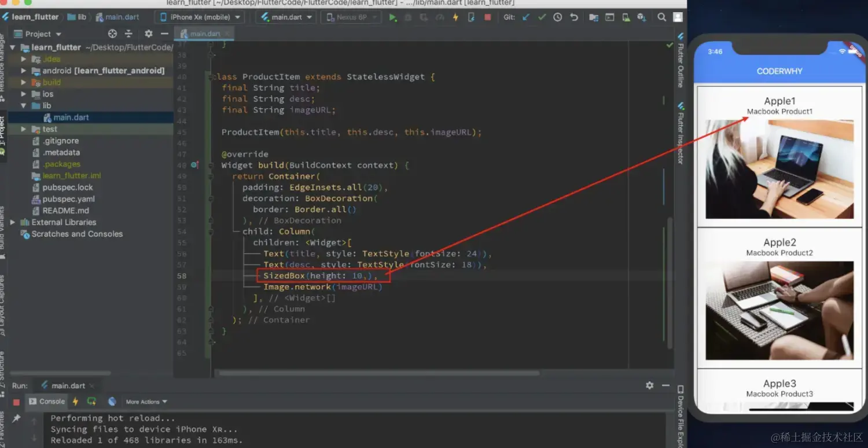Select lib in the navigation breadcrumb

(77, 17)
